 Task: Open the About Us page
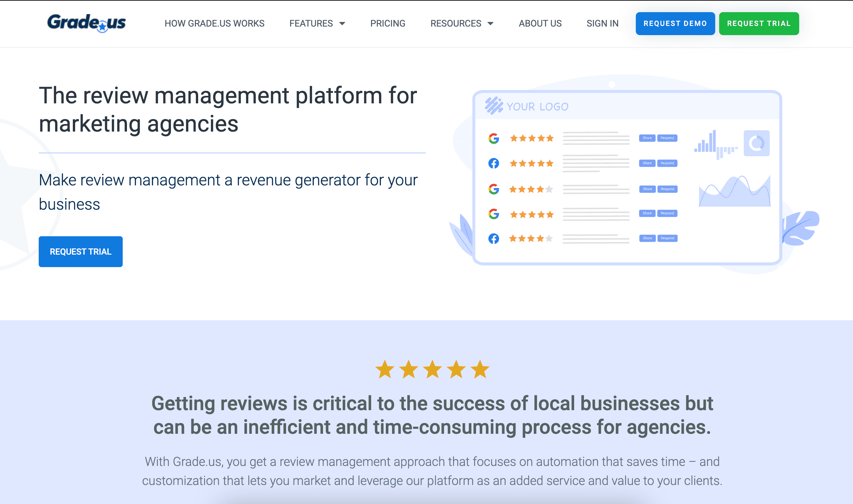pos(540,23)
